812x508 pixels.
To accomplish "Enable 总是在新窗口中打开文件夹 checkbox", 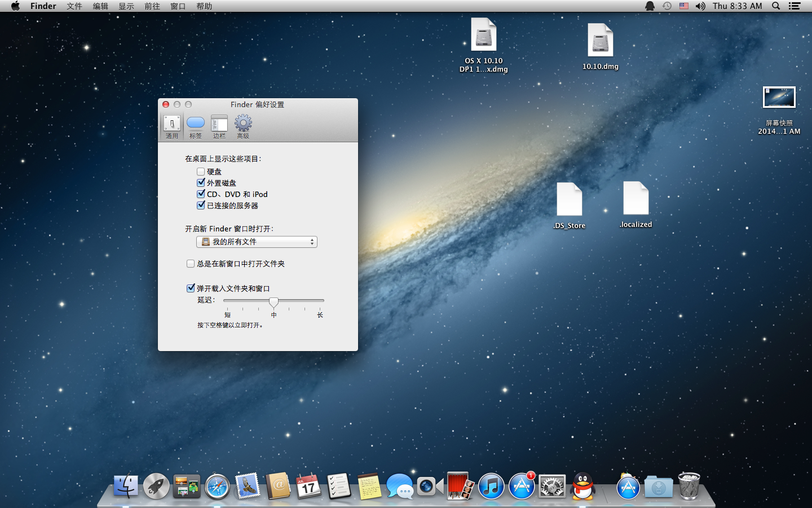I will pos(191,264).
